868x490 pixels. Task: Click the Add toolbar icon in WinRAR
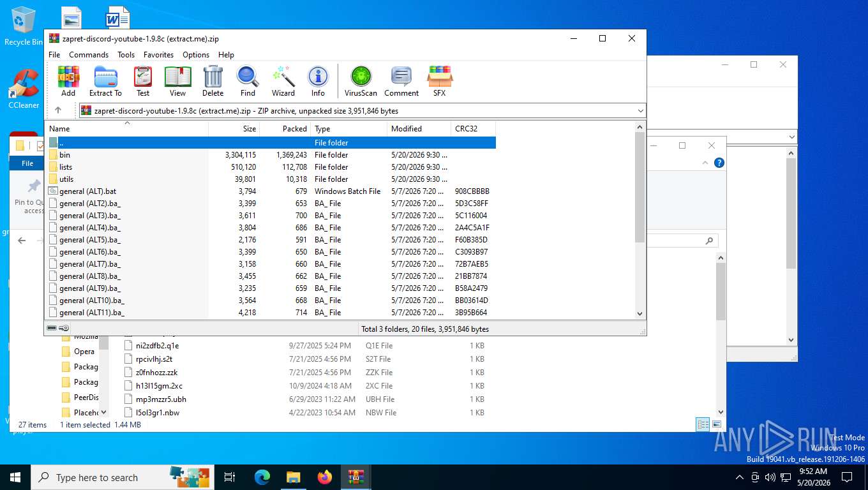click(x=68, y=81)
